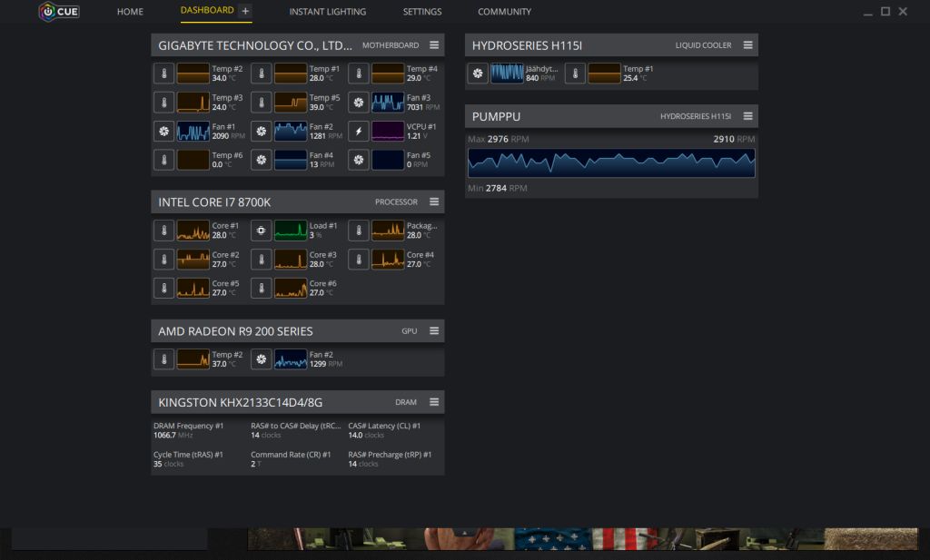Click DRAM Frequency #1 1066.7 MHz value
The image size is (930, 560).
coord(173,435)
